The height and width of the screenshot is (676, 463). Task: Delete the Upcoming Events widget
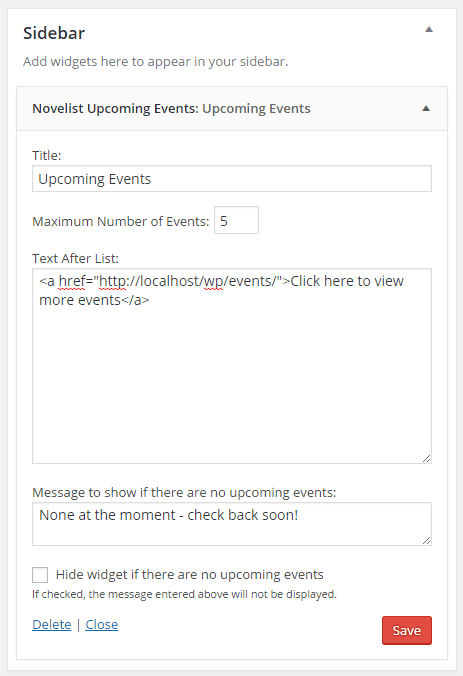[x=52, y=624]
